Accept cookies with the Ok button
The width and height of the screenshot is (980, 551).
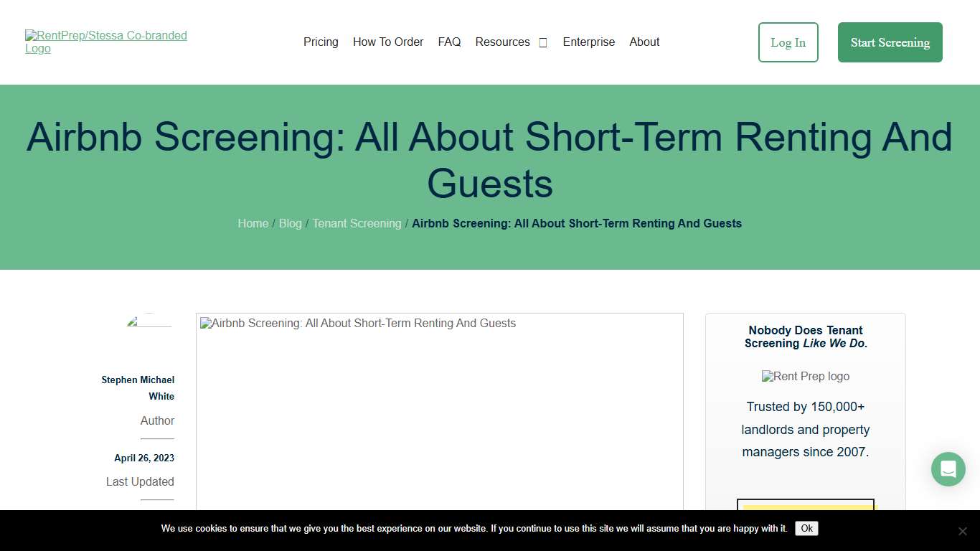click(x=806, y=528)
